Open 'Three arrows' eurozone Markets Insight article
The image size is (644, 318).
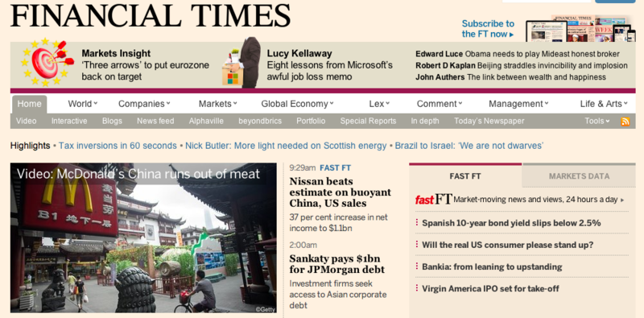point(146,71)
